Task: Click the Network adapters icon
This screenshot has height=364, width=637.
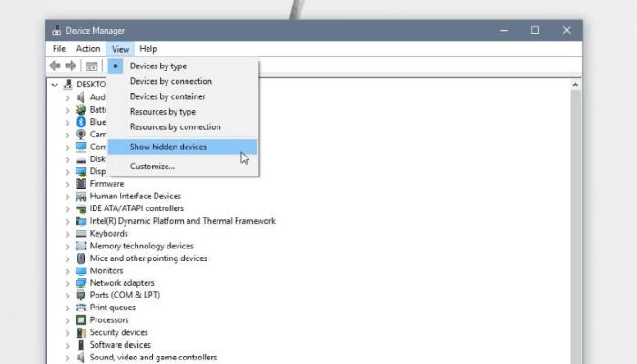Action: [81, 283]
